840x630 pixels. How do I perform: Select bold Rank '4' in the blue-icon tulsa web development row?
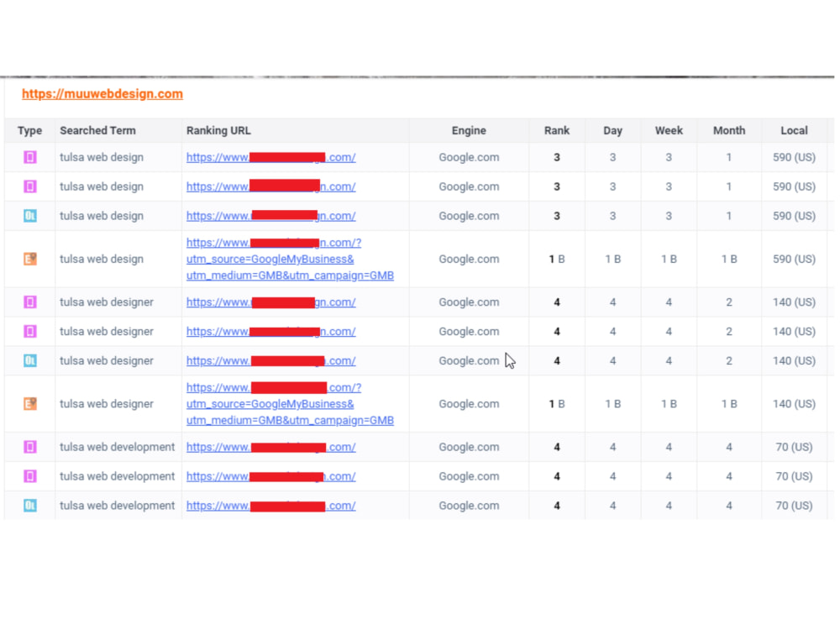[557, 505]
